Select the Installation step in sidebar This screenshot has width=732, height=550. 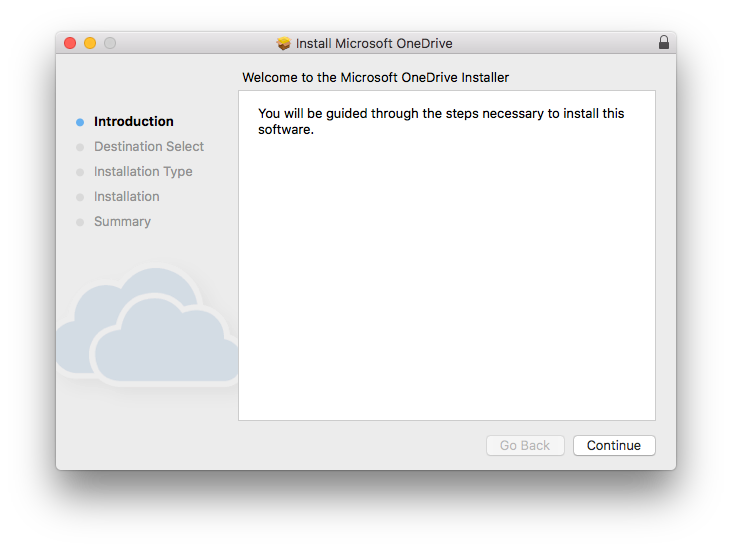[127, 197]
